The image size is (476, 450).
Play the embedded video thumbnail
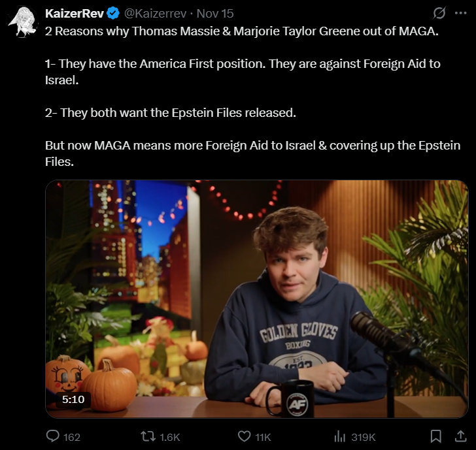pyautogui.click(x=257, y=299)
